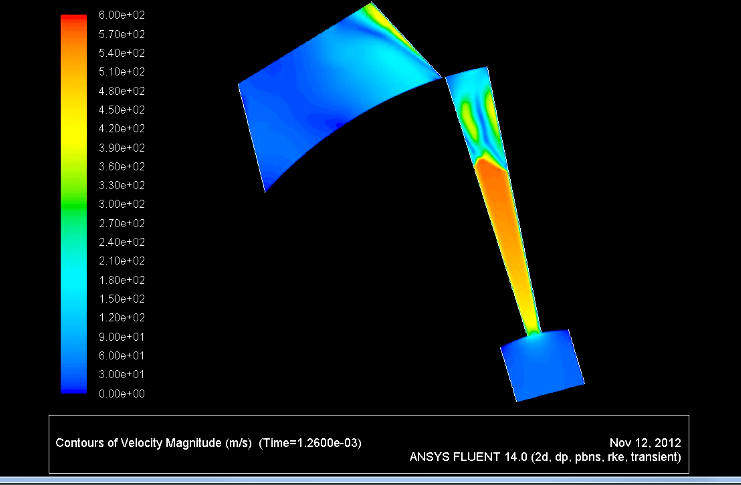This screenshot has height=485, width=741.
Task: Click the Time=1.2600e-03 caption text
Action: pos(313,442)
